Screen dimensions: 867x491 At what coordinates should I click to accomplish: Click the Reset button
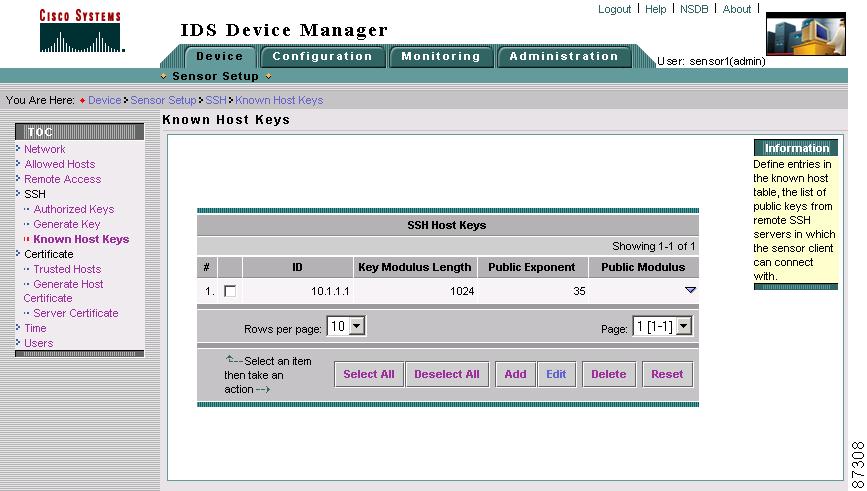(667, 374)
